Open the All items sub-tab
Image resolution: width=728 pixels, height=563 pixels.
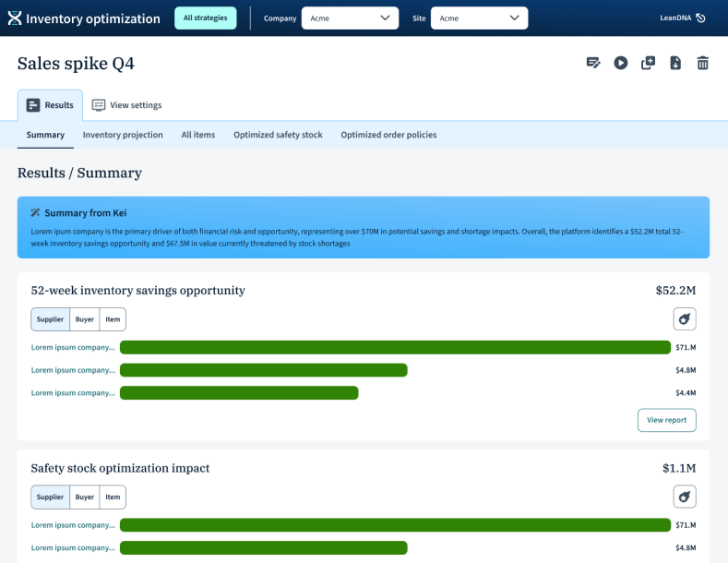click(198, 135)
